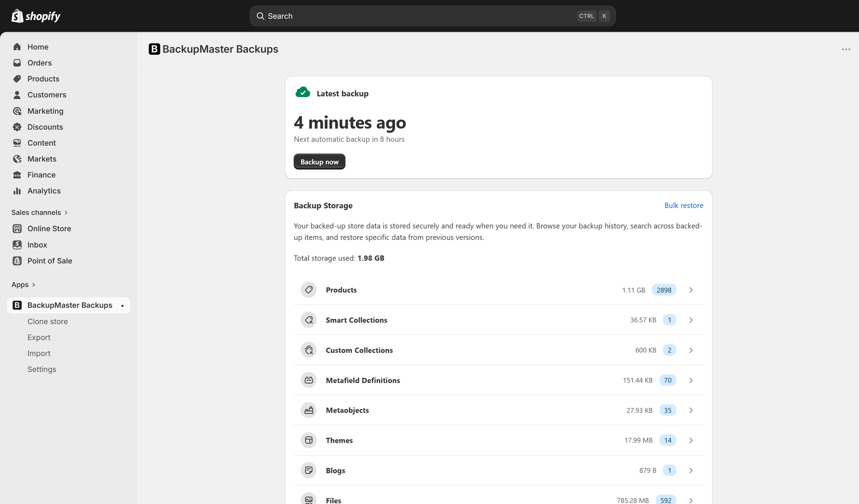Viewport: 859px width, 504px height.
Task: Open Themes row chevron
Action: [691, 440]
